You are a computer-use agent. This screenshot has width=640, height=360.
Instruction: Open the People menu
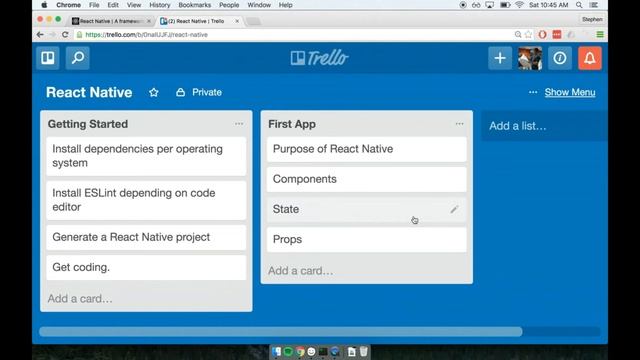coord(229,5)
